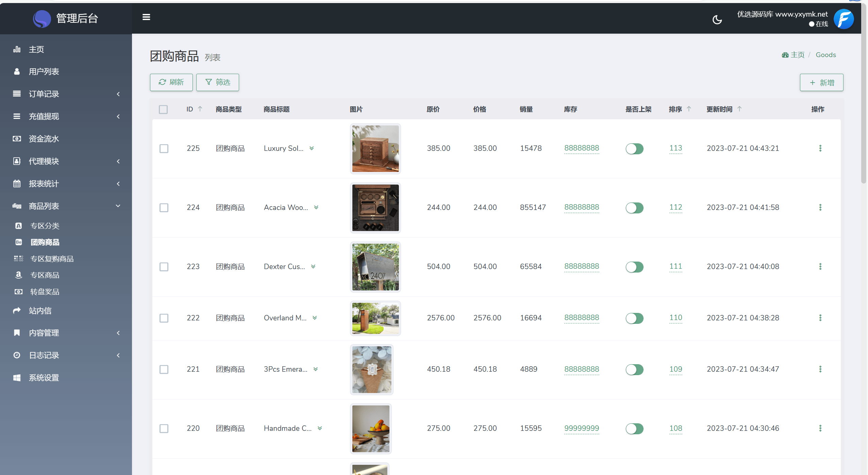Sort by 更新时间 arrow icon

[739, 109]
